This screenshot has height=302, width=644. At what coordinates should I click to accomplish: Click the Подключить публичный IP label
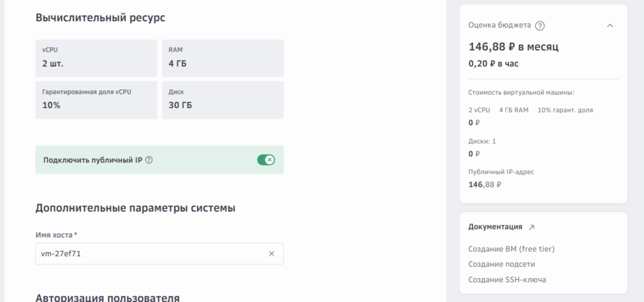click(x=92, y=160)
